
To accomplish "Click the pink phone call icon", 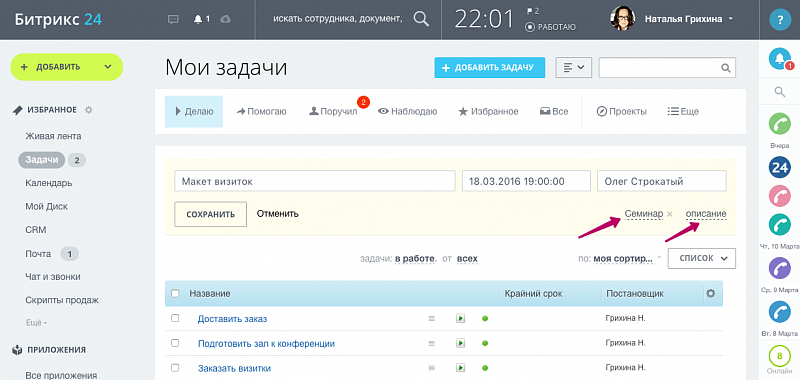I will pyautogui.click(x=780, y=196).
